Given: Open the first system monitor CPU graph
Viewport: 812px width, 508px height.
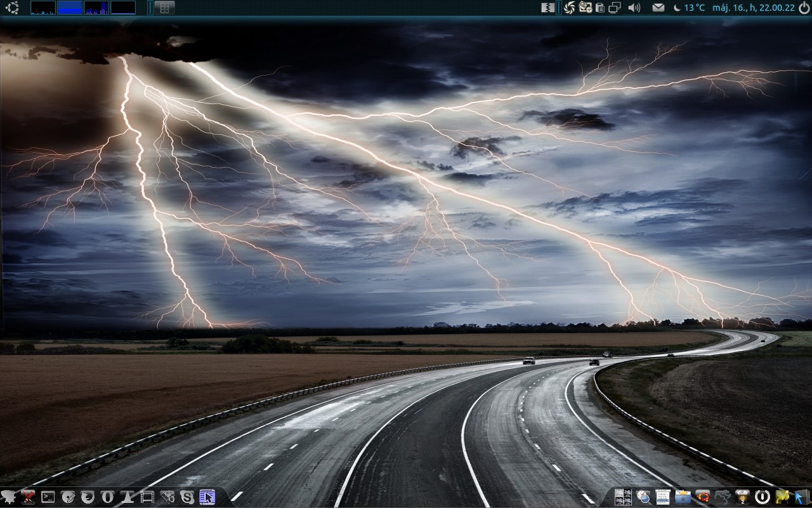Looking at the screenshot, I should click(x=43, y=8).
